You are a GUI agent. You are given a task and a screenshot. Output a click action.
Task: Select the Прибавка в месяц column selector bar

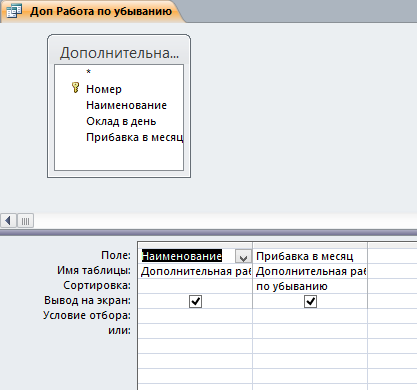[310, 245]
